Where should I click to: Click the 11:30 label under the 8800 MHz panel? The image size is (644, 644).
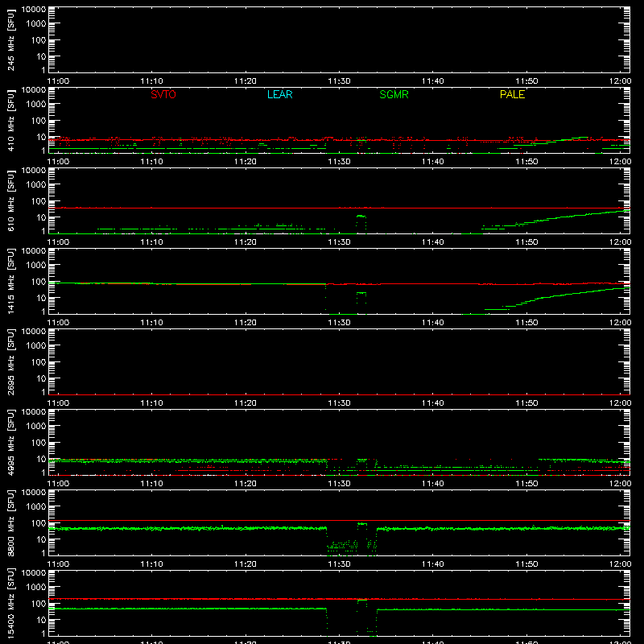pyautogui.click(x=339, y=564)
